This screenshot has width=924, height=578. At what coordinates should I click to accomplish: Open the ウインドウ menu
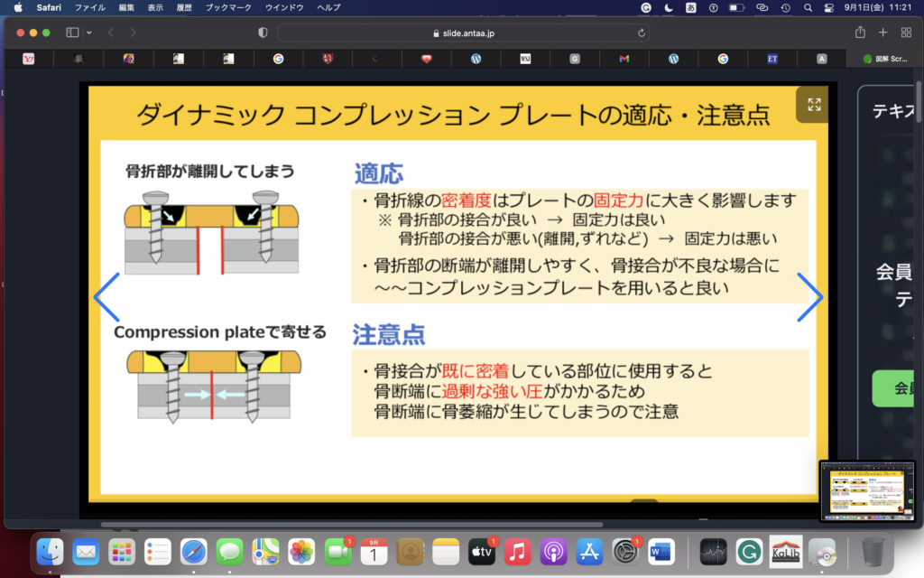click(284, 7)
